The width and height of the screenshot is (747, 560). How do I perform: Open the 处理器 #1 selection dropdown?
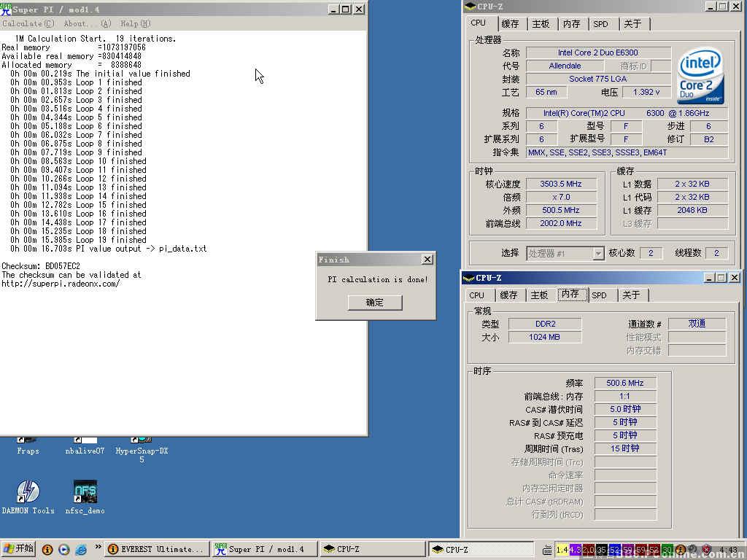coord(565,253)
